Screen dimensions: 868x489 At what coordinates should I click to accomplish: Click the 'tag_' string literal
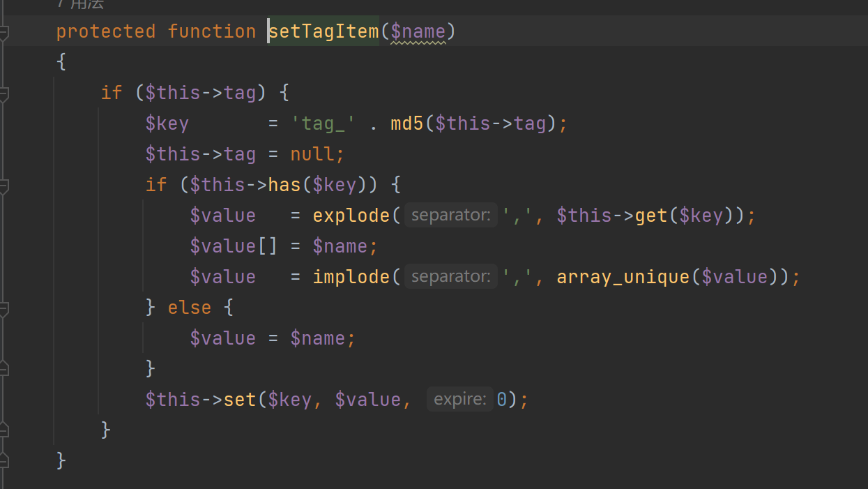pyautogui.click(x=323, y=123)
